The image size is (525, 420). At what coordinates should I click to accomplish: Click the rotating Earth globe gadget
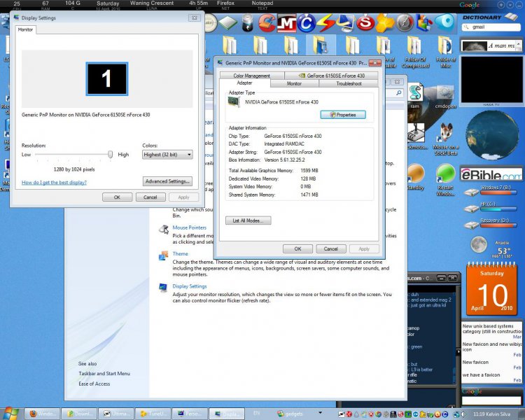point(491,135)
